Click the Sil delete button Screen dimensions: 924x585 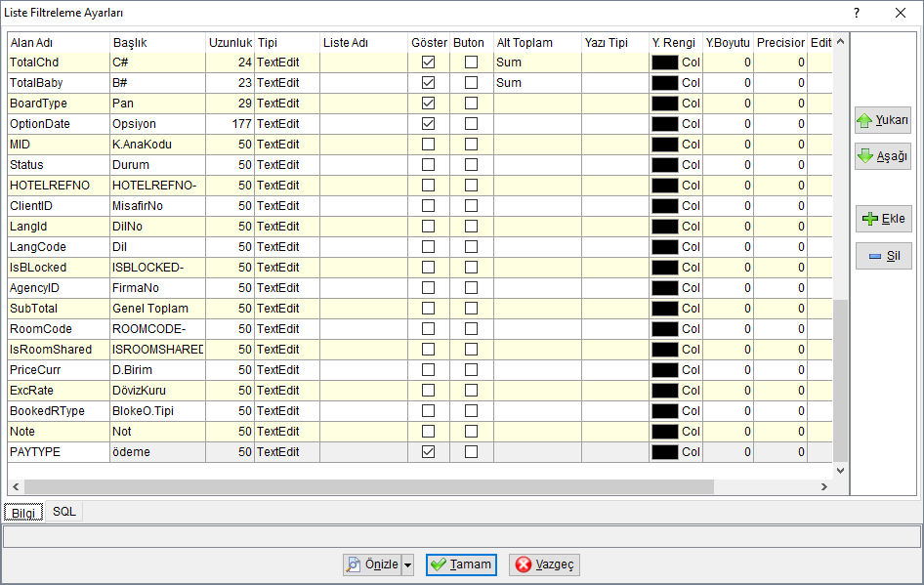(x=883, y=256)
